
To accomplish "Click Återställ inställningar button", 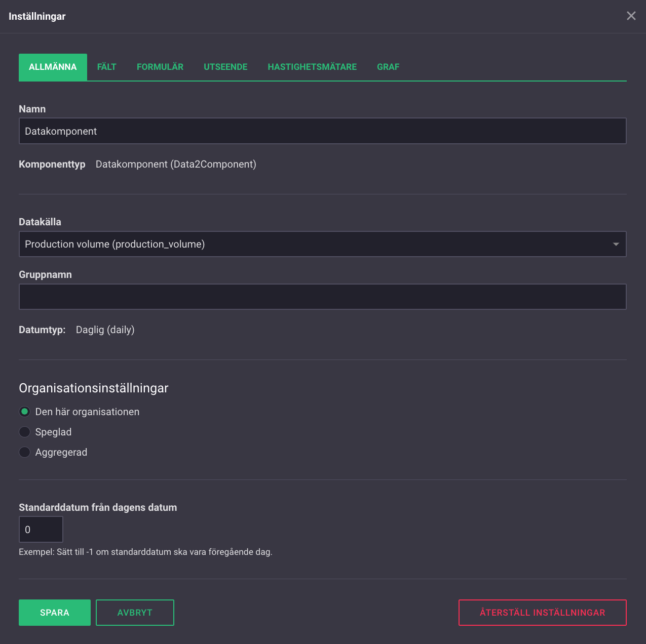I will 542,613.
